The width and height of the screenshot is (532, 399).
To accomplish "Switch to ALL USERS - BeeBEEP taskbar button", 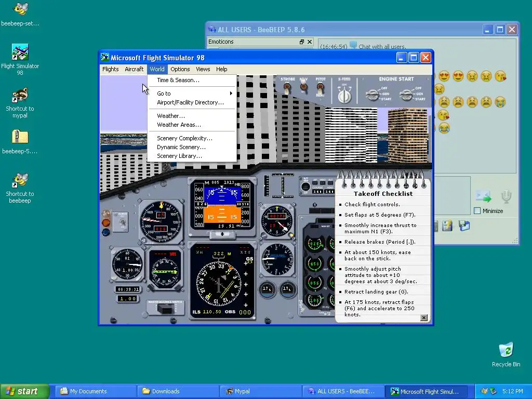I will [343, 391].
